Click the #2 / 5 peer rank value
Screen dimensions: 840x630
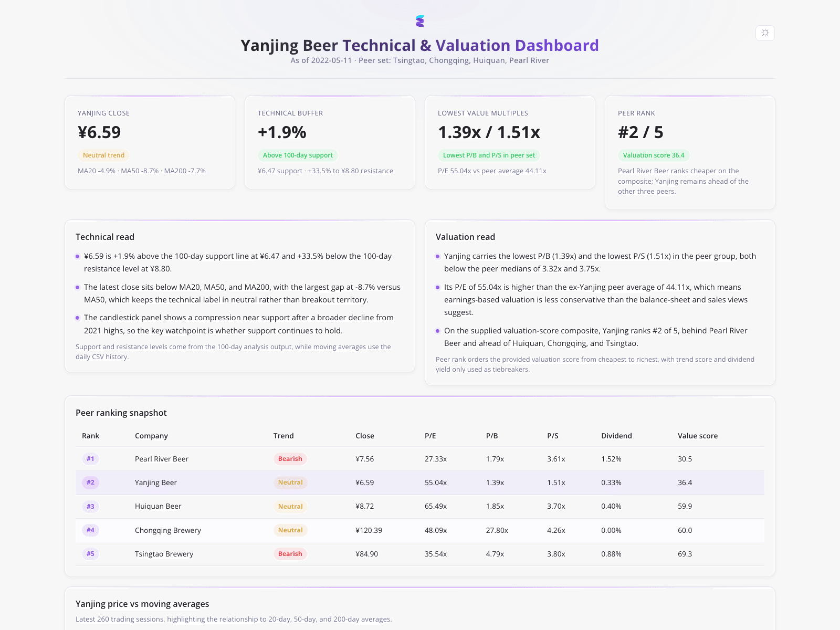tap(640, 132)
